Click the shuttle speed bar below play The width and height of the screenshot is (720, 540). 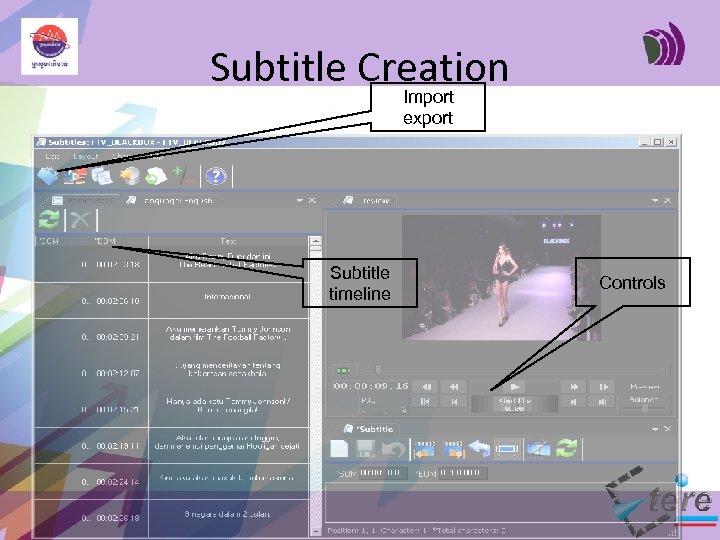tap(514, 404)
